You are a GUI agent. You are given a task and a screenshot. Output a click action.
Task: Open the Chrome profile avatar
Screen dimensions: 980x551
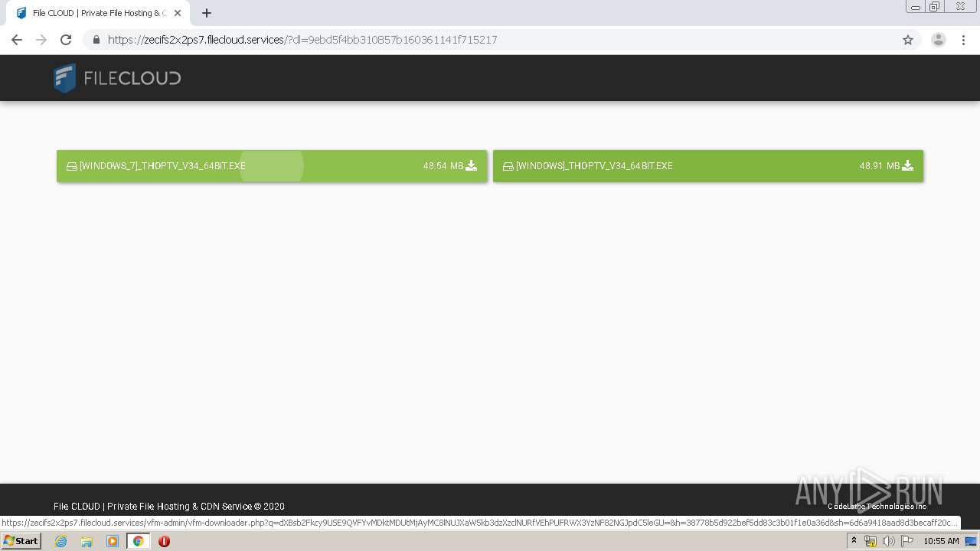[x=939, y=40]
